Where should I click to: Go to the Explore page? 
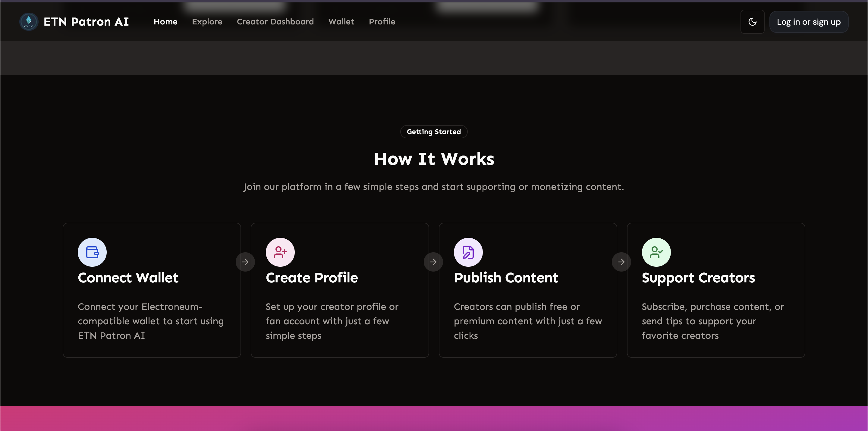pyautogui.click(x=207, y=22)
